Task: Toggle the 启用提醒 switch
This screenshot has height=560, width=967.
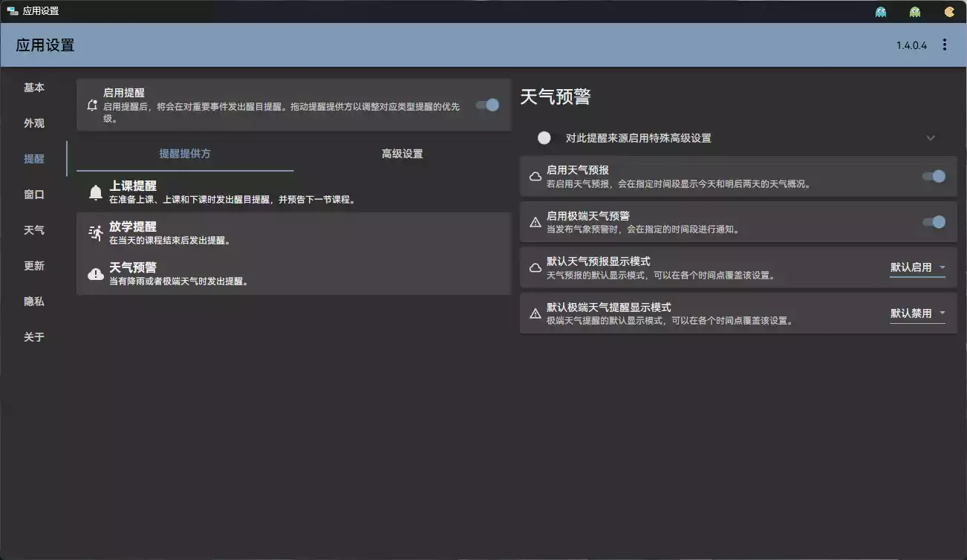Action: click(488, 105)
